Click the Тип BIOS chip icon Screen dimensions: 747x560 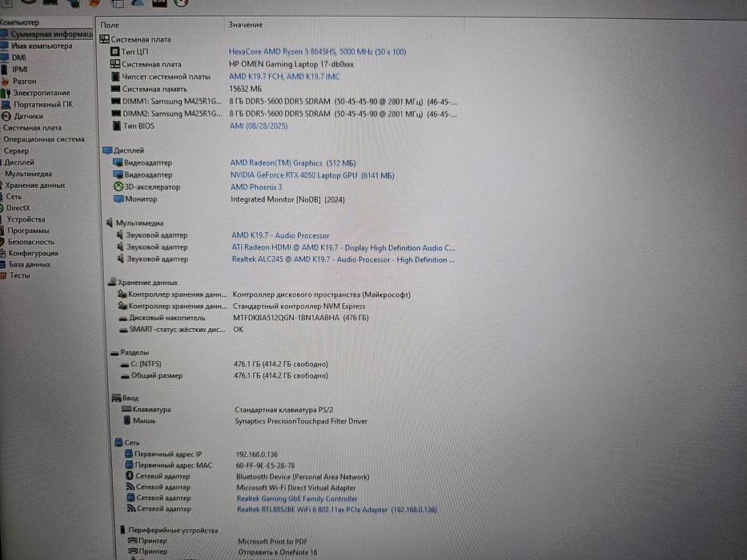(x=117, y=126)
